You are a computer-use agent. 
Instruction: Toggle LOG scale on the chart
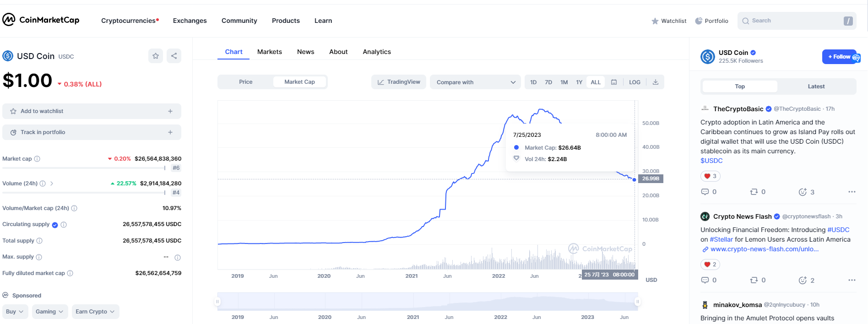click(635, 82)
